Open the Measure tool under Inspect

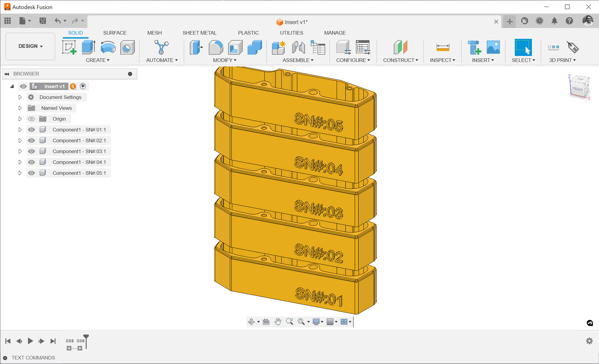pyautogui.click(x=443, y=48)
